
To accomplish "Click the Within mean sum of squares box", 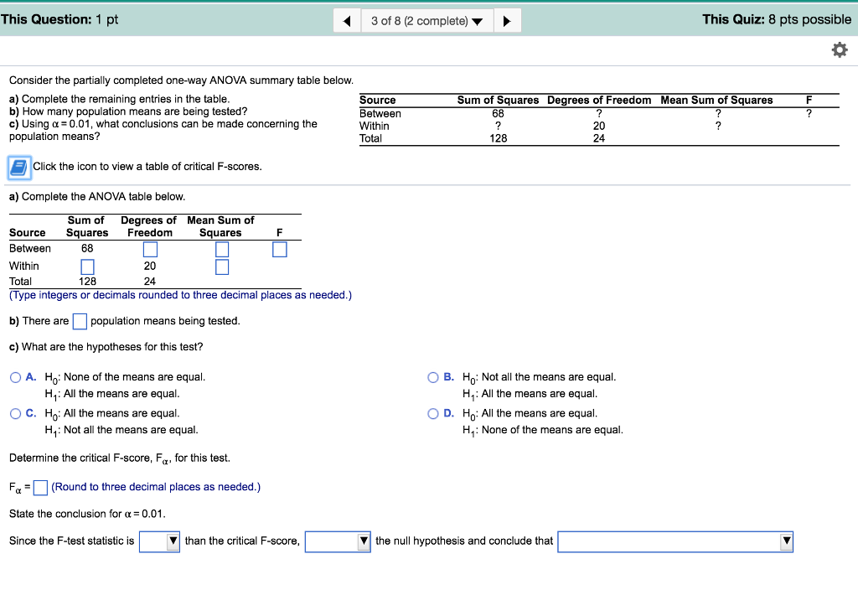I will point(221,267).
